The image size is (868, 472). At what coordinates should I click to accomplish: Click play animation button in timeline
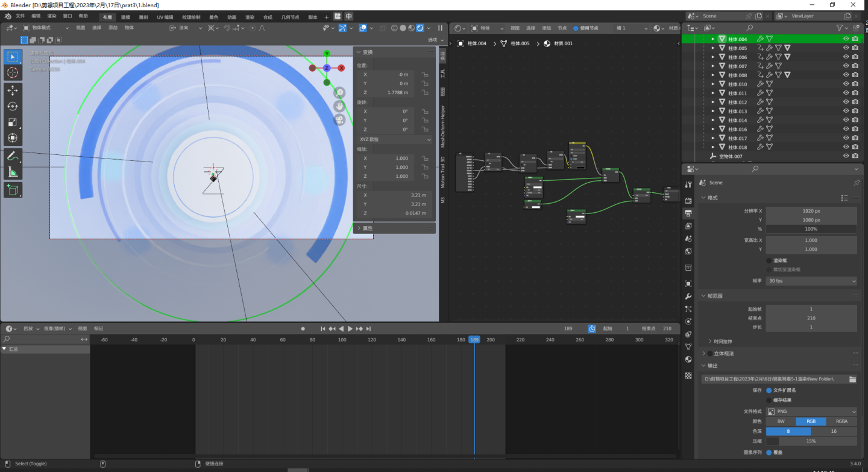tap(350, 329)
